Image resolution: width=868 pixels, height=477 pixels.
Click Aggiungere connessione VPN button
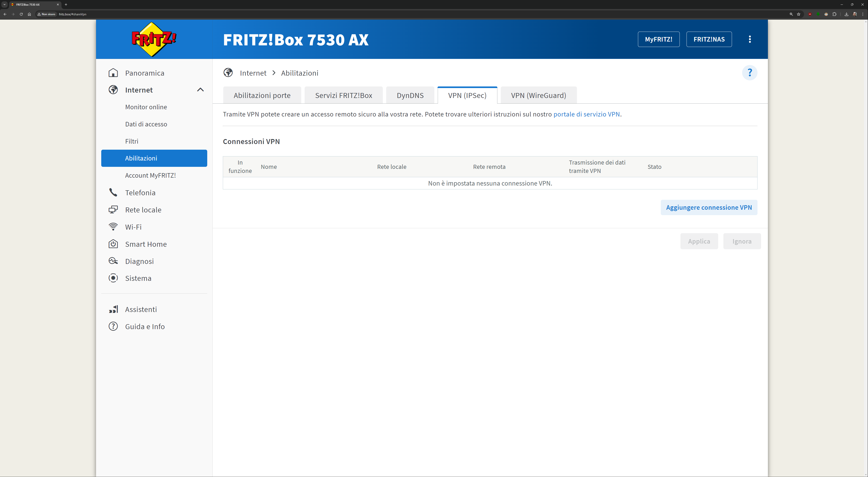[709, 207]
